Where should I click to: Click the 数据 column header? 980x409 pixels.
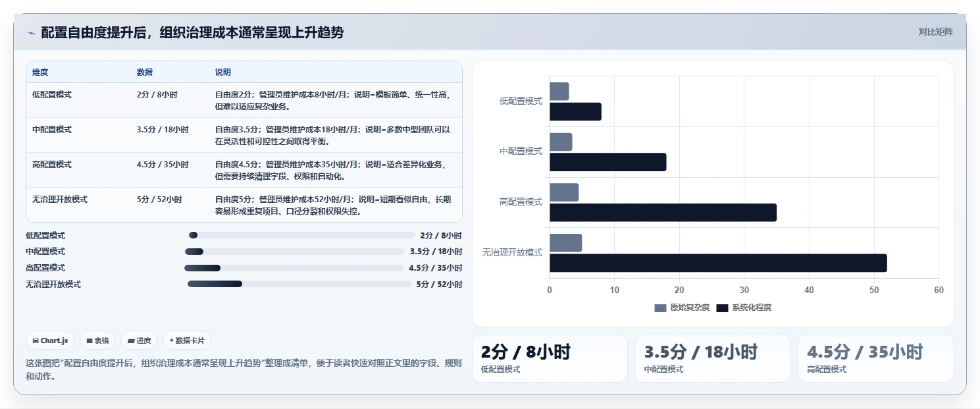click(x=145, y=72)
